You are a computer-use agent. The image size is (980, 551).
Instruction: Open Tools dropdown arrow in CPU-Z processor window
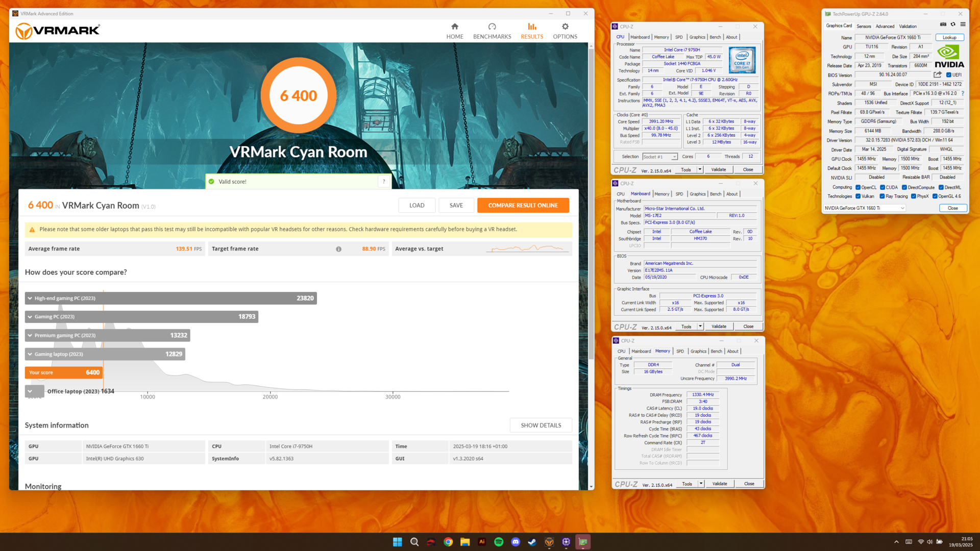click(x=700, y=169)
